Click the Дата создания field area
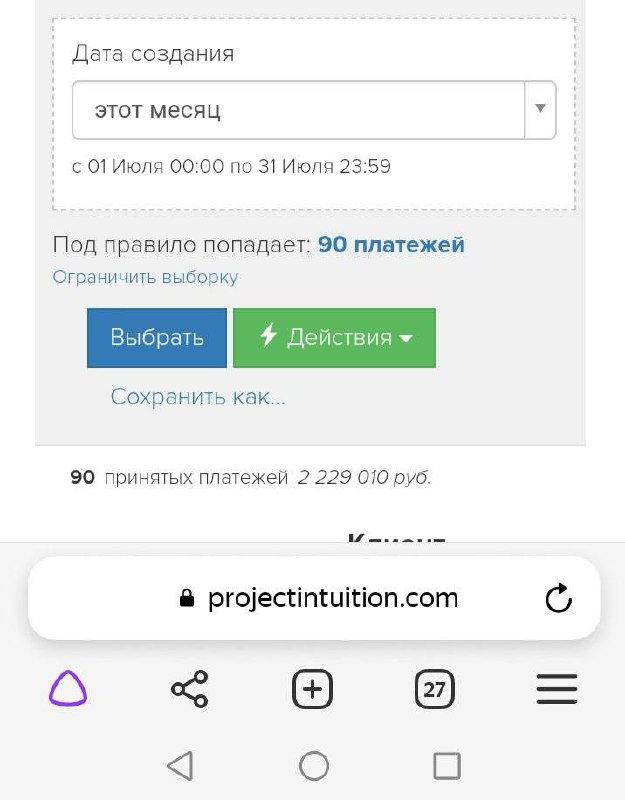The width and height of the screenshot is (625, 800). pos(156,54)
